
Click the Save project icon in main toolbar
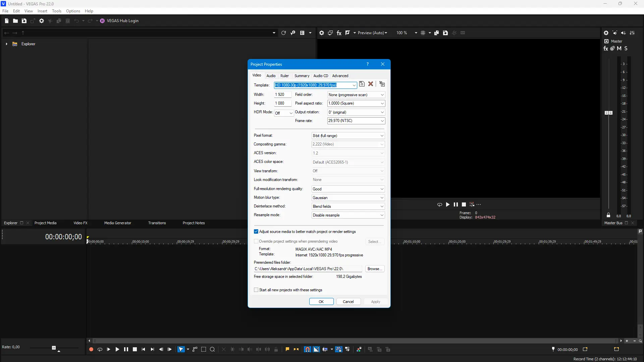pos(24,21)
